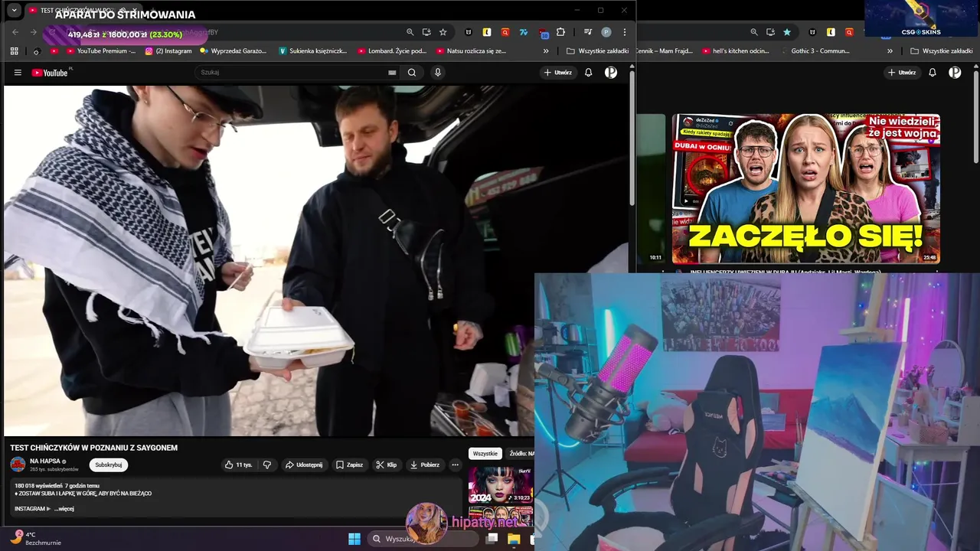Click the red search extension icon in the left toolbar
Image resolution: width=980 pixels, height=551 pixels.
[x=505, y=32]
